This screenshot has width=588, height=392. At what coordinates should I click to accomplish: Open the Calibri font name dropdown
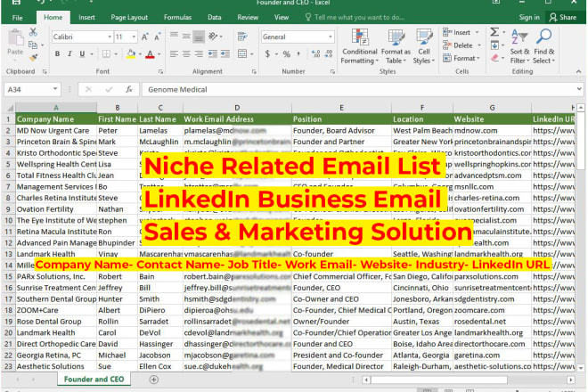pyautogui.click(x=110, y=37)
